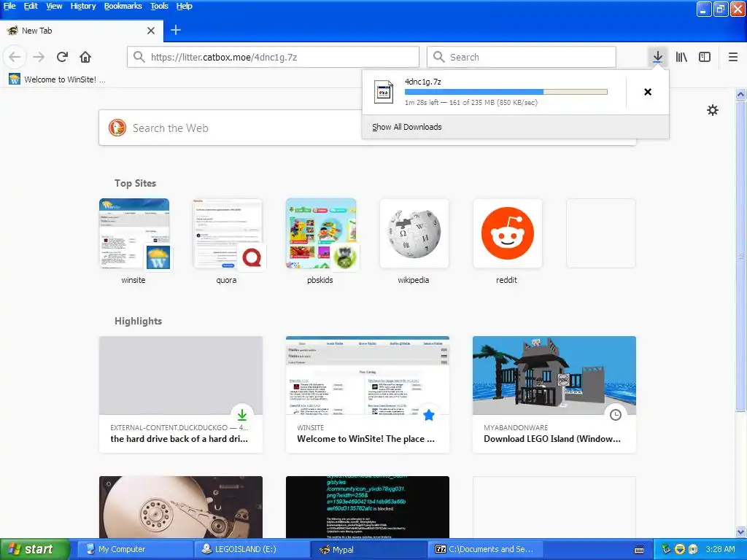Viewport: 747px width, 560px height.
Task: Click the download progress bar
Action: click(x=506, y=92)
